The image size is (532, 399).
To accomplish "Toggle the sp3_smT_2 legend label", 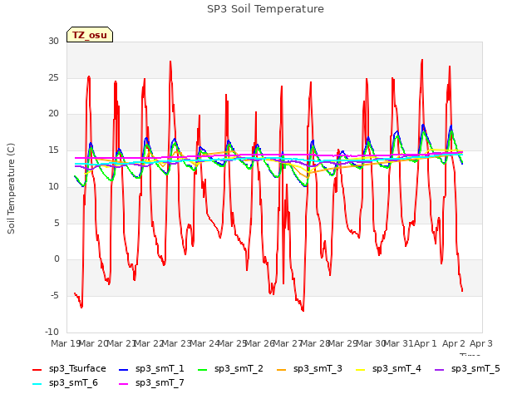I will [x=239, y=368].
